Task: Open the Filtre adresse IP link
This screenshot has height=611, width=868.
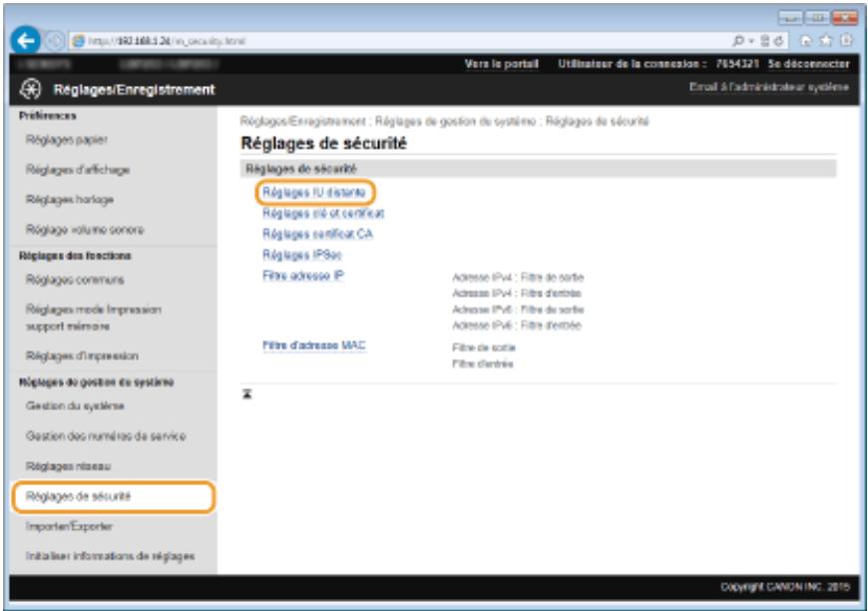Action: pos(303,276)
